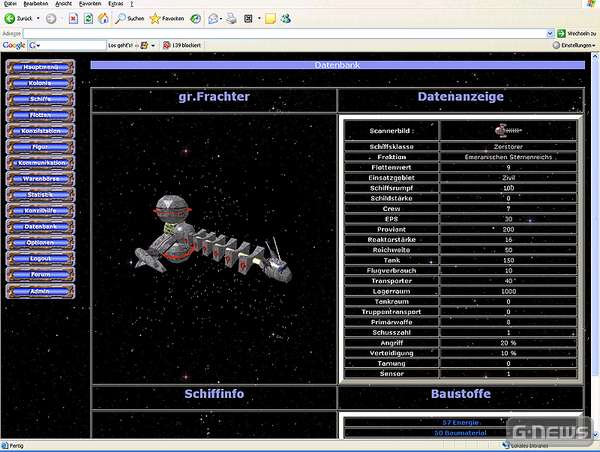Click the Wechseln zu go button
The width and height of the screenshot is (600, 452).
tap(577, 34)
